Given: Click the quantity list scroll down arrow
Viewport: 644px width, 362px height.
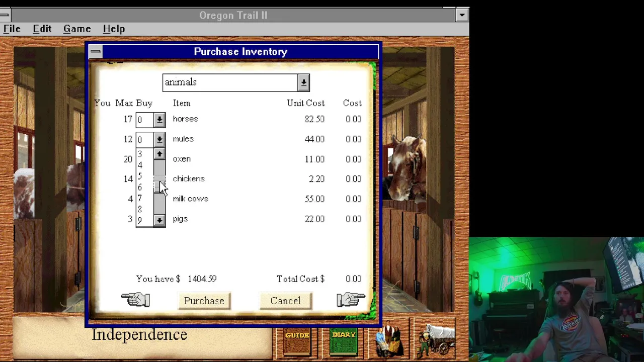Looking at the screenshot, I should [x=159, y=220].
